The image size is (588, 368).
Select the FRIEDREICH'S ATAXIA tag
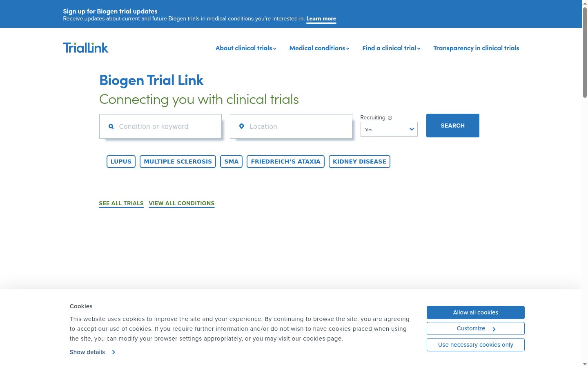[285, 162]
